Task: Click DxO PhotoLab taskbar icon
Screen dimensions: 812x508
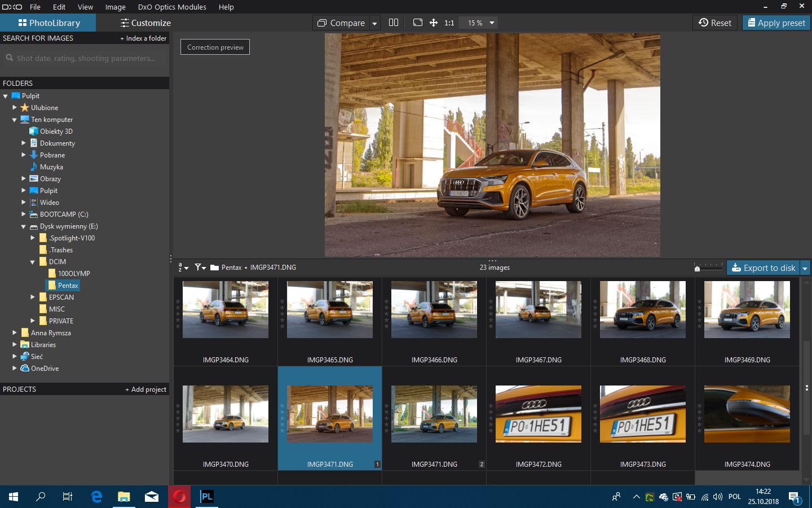Action: click(x=207, y=497)
